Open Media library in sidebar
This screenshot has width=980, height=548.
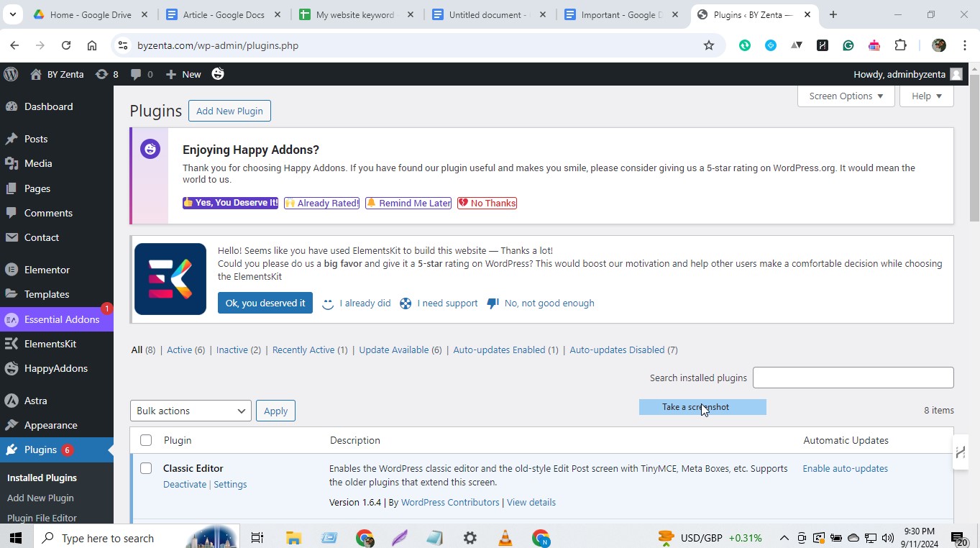coord(38,163)
